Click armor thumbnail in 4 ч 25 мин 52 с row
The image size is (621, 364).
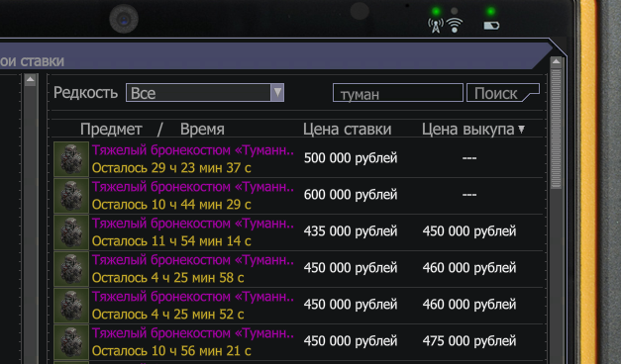[71, 306]
